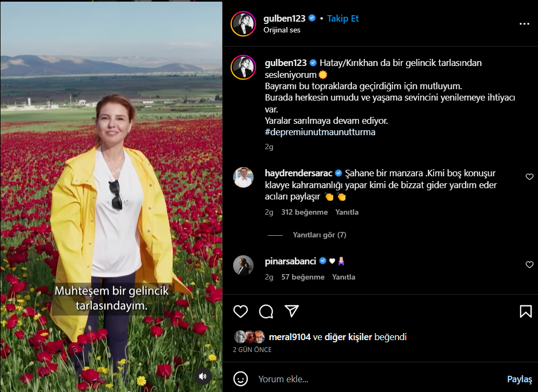Visit pinarsabanci's profile username
Image resolution: width=538 pixels, height=392 pixels.
tap(290, 261)
